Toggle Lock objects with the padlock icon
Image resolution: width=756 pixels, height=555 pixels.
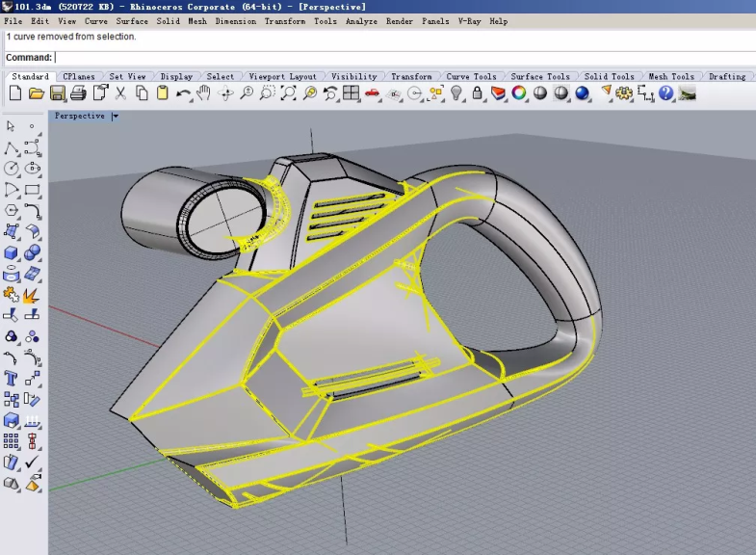click(x=479, y=93)
